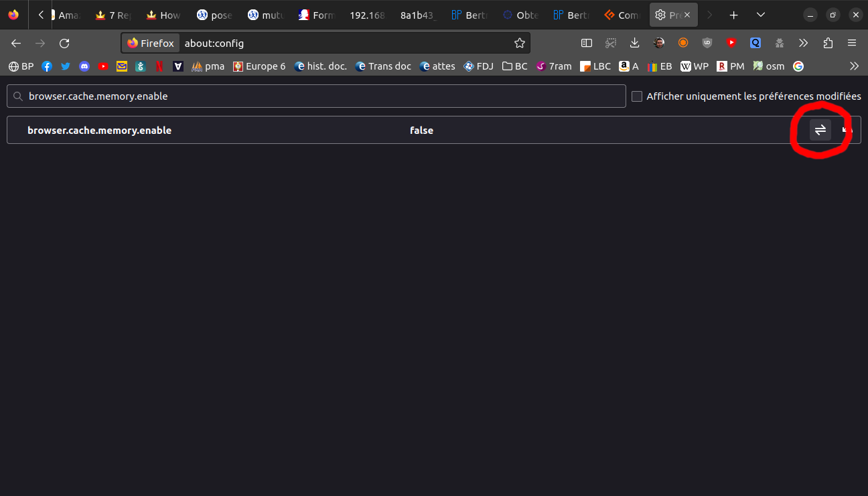
Task: Open the osm map bookmark
Action: pos(769,66)
